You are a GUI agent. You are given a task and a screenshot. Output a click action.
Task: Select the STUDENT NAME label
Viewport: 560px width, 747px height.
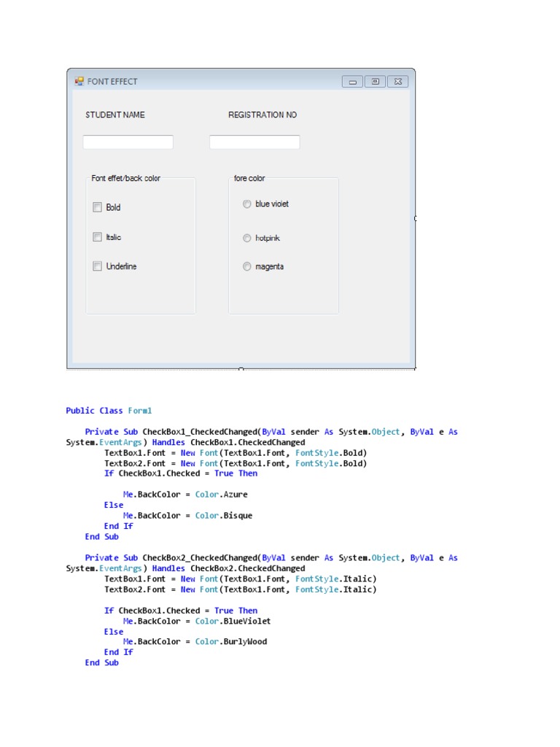tap(115, 115)
